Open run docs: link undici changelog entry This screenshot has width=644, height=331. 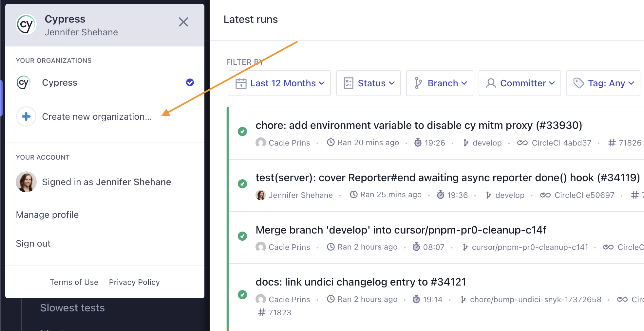361,282
